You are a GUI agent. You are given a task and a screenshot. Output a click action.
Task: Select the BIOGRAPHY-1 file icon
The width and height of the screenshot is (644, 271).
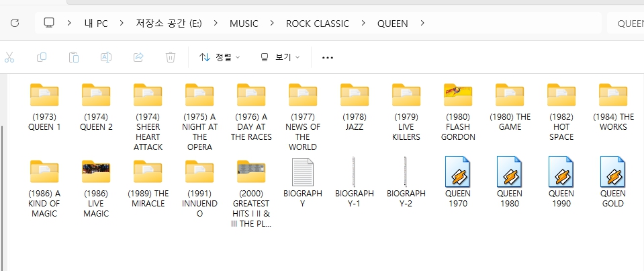tap(354, 172)
